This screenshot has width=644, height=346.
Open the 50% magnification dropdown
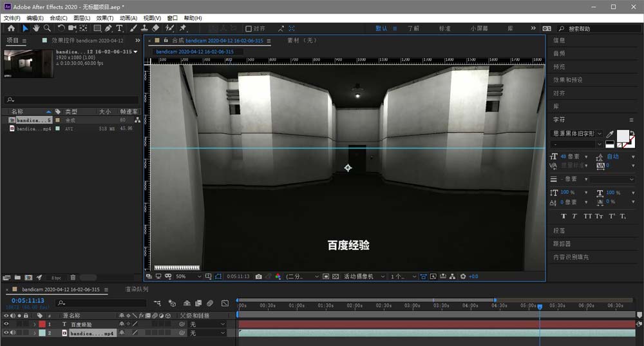click(189, 276)
